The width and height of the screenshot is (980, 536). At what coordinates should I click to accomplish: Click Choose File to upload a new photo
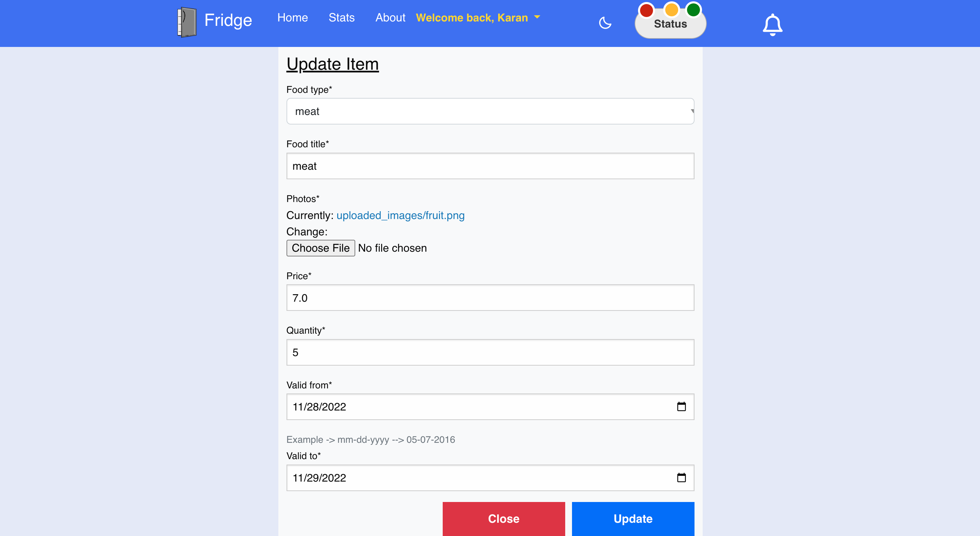(x=320, y=248)
